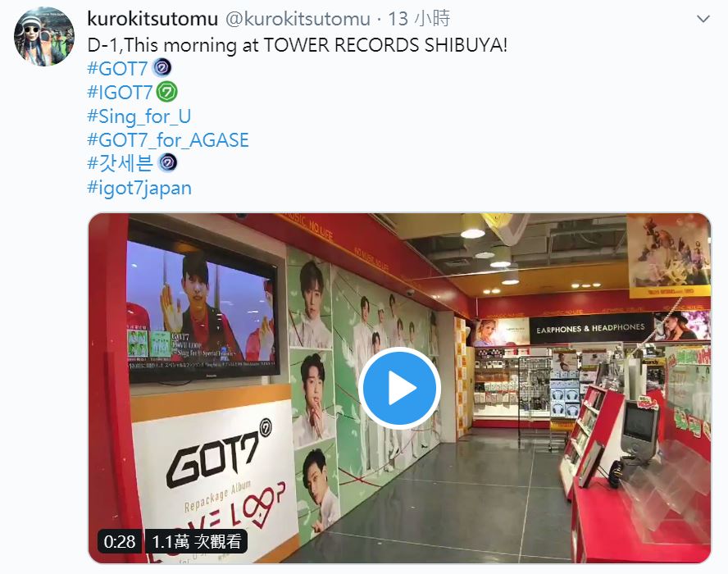
Task: Click the 1.1萬 次觀看 view count label
Action: pyautogui.click(x=197, y=541)
